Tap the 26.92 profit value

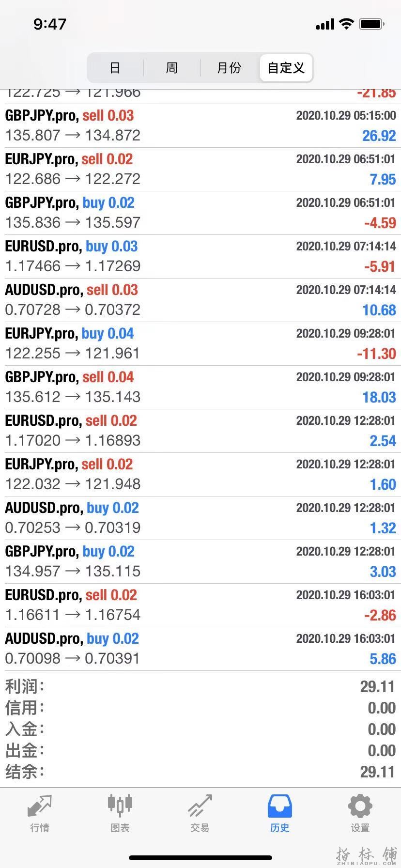point(379,136)
